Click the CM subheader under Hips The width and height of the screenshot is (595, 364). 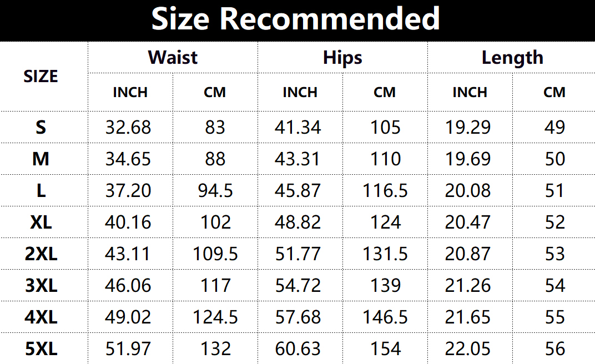click(385, 92)
